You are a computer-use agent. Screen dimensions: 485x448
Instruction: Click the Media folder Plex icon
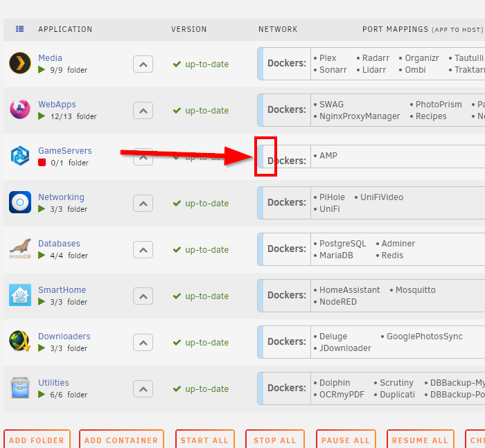(20, 63)
